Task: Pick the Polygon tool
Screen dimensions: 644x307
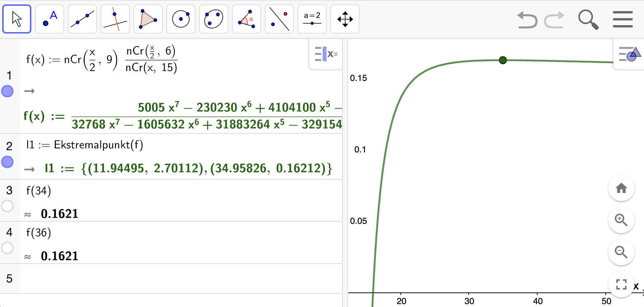Action: 148,19
